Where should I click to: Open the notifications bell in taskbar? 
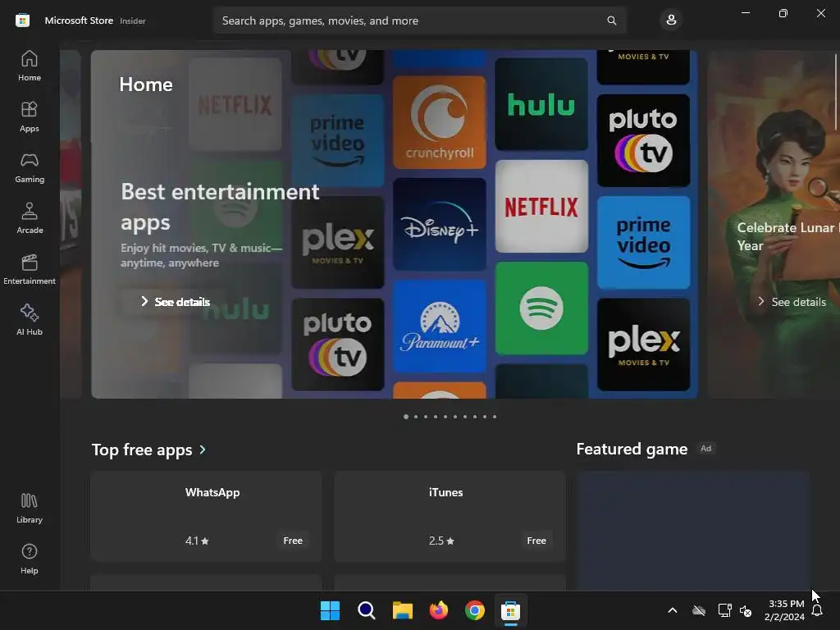817,610
